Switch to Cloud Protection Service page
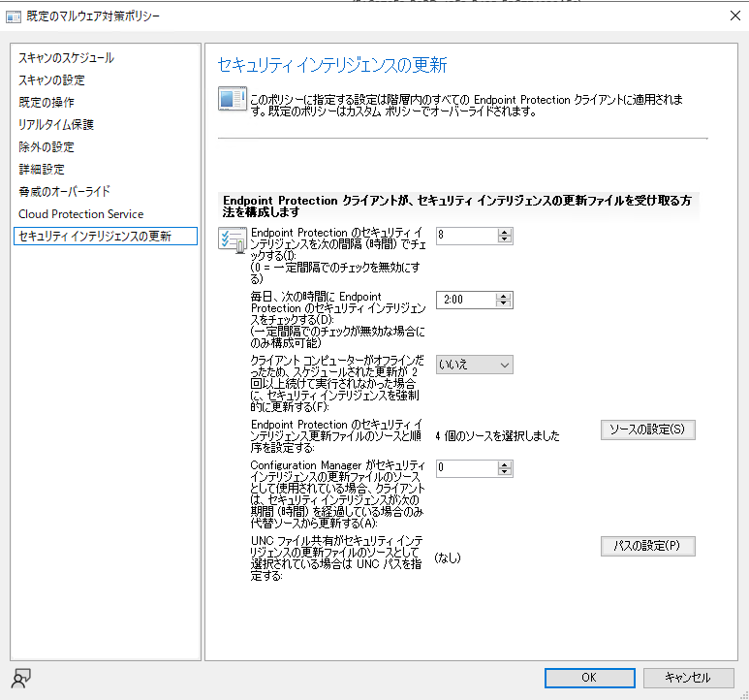The height and width of the screenshot is (700, 749). point(80,214)
